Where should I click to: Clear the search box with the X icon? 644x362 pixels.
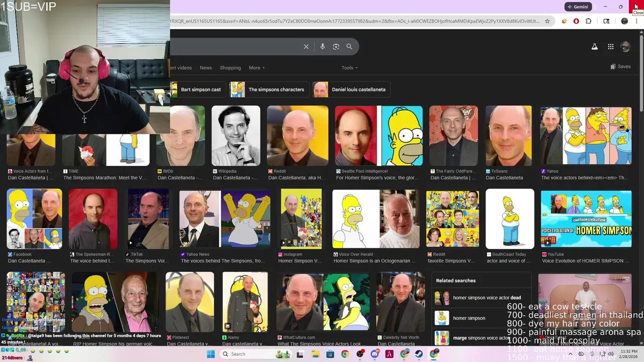tap(306, 46)
